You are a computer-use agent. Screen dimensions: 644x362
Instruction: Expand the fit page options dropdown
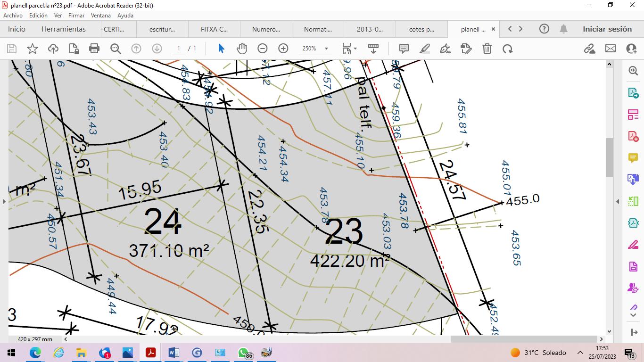pos(355,49)
